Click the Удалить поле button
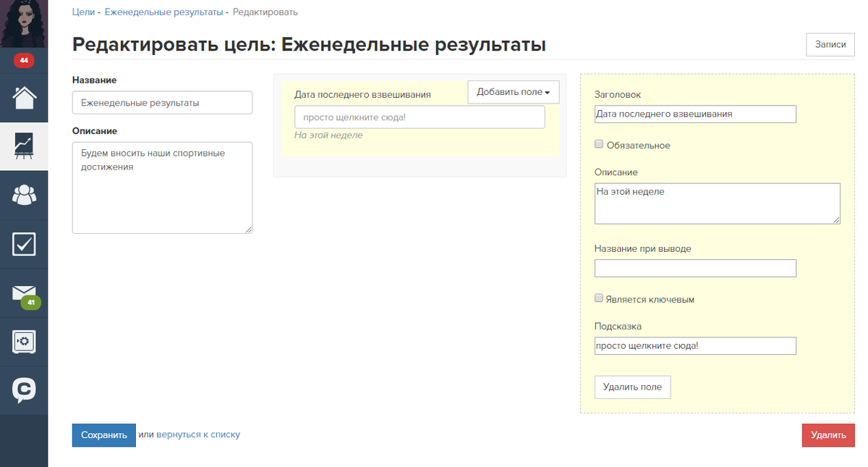The image size is (868, 467). pos(632,387)
